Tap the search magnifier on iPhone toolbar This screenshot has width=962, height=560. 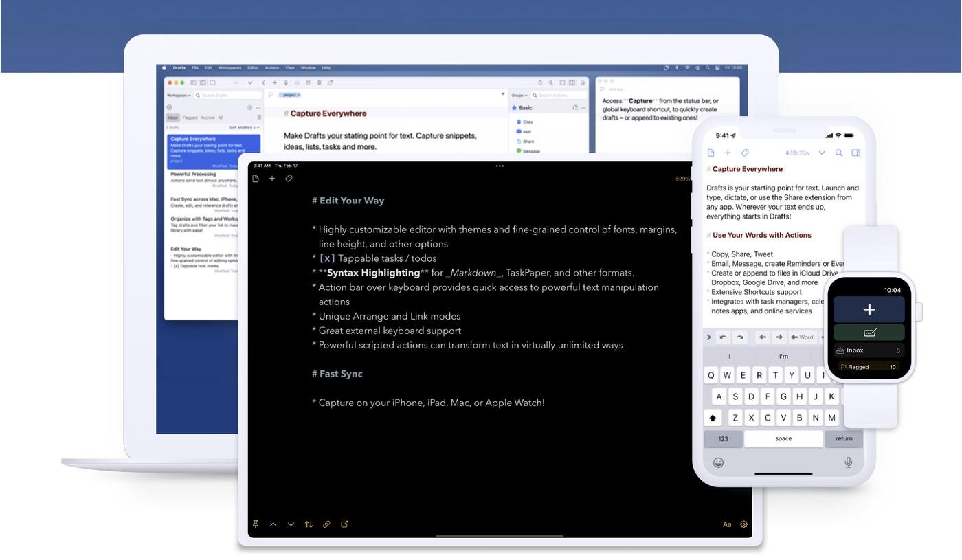[838, 153]
